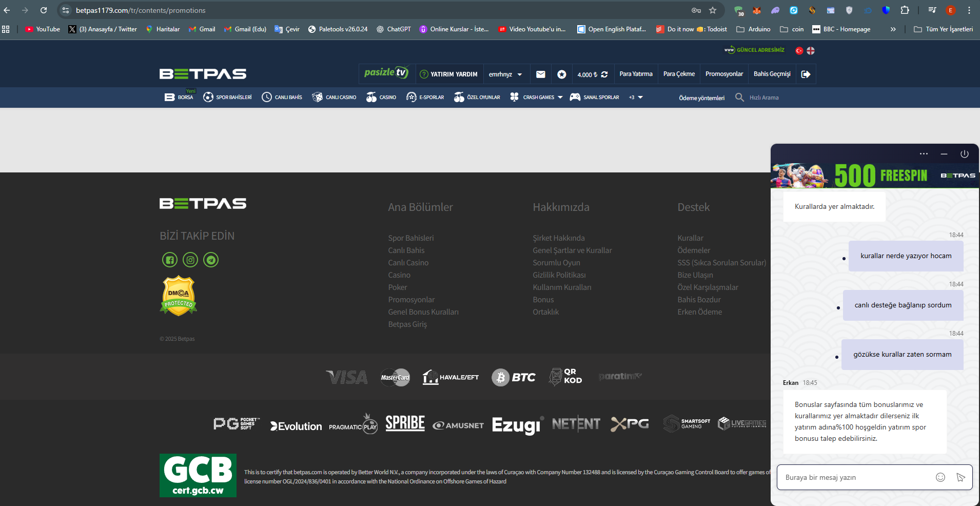This screenshot has width=980, height=506.
Task: Select Casino in the nav bar
Action: pyautogui.click(x=381, y=97)
